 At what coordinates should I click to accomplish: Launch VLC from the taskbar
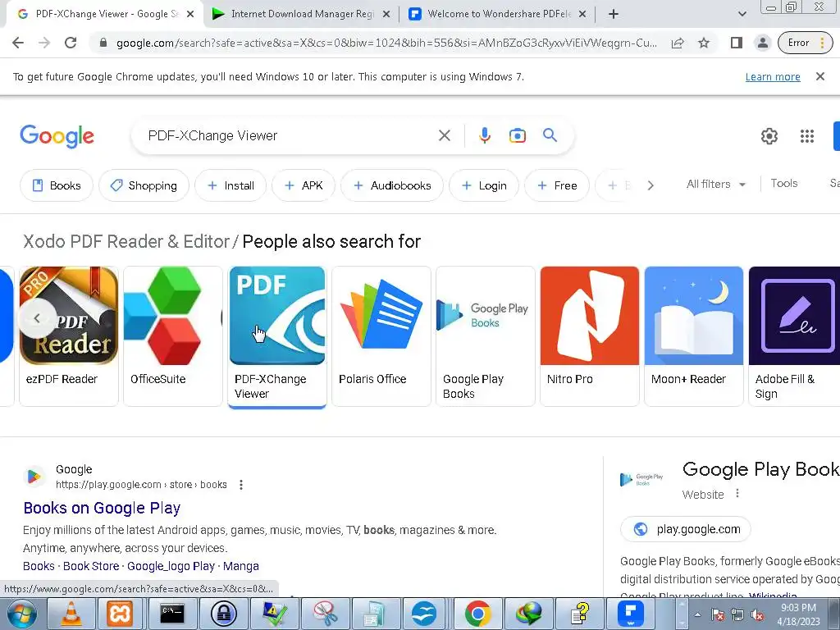71,614
